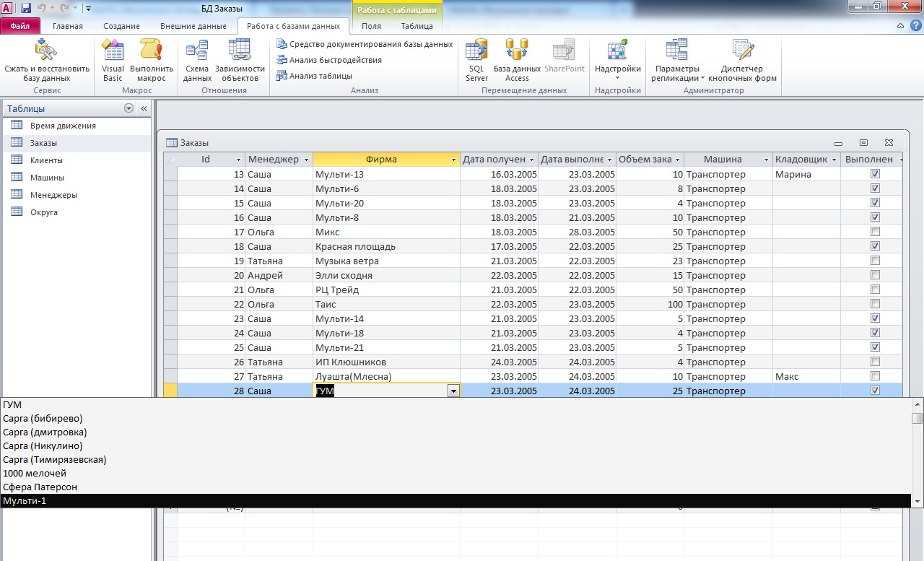This screenshot has width=924, height=561.
Task: Choose Сфера Патерсон from the dropdown list
Action: click(x=456, y=487)
